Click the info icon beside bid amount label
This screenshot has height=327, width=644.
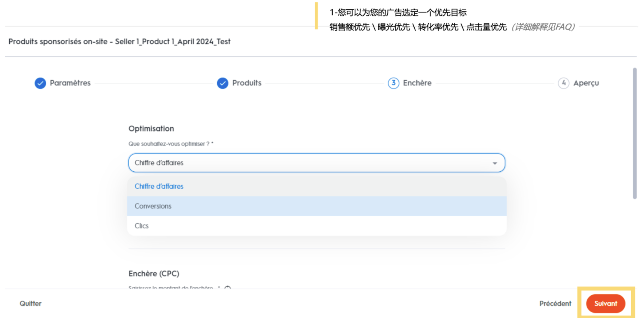[228, 288]
